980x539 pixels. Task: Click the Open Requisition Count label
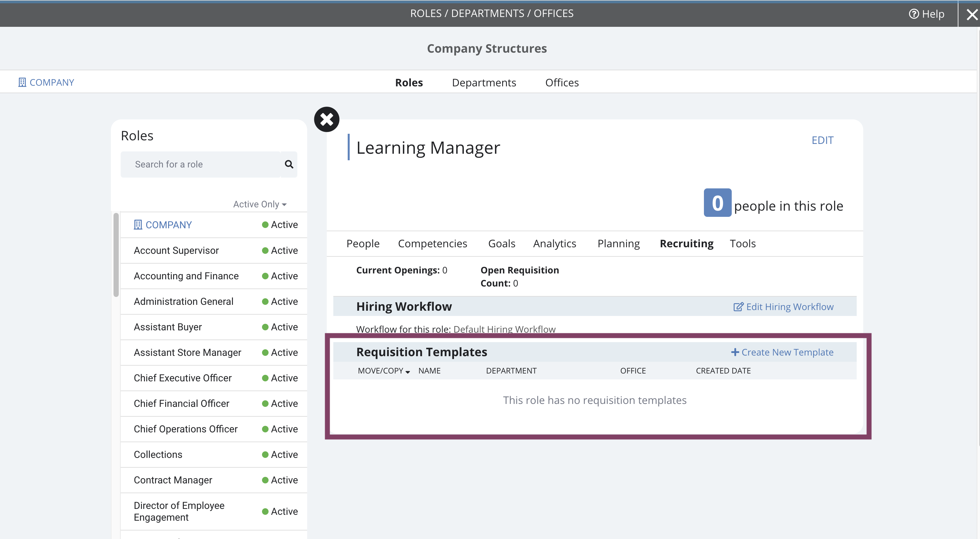[519, 277]
